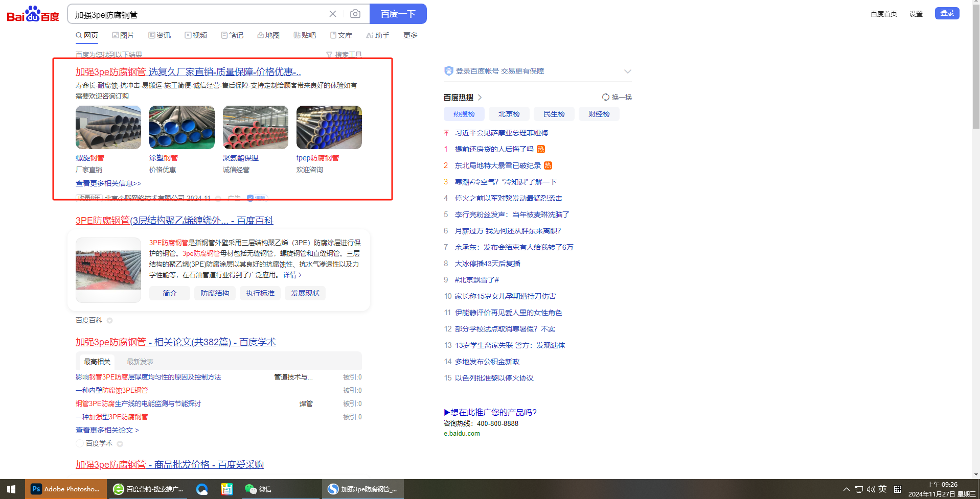Open the 螺旋钢管 product thumbnail
This screenshot has height=499, width=980.
pos(108,127)
